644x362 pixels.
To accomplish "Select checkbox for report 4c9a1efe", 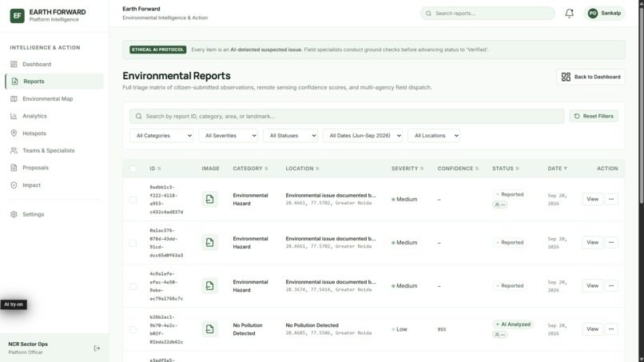I will (133, 286).
